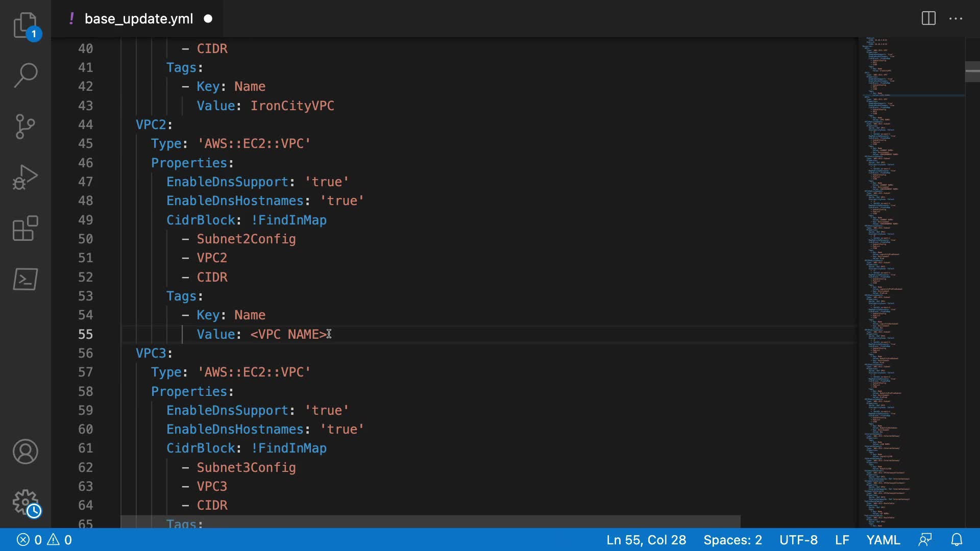Open the Extensions view
This screenshot has height=551, width=980.
point(25,228)
